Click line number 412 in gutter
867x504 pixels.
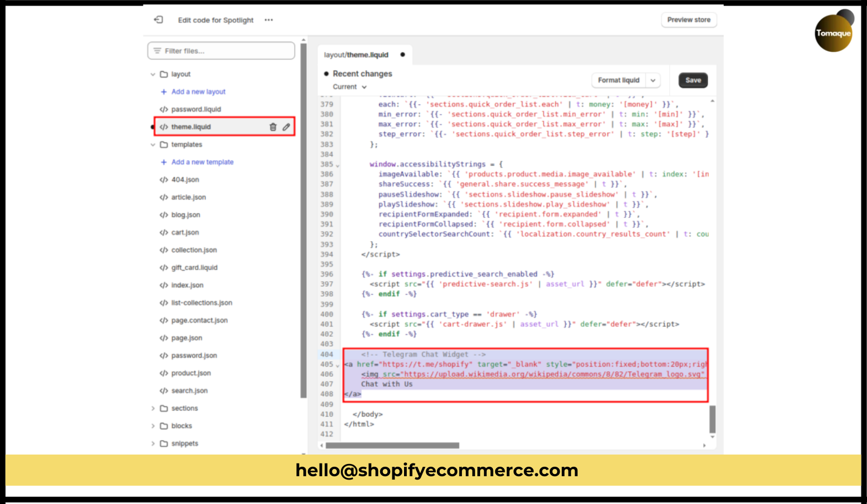coord(327,434)
